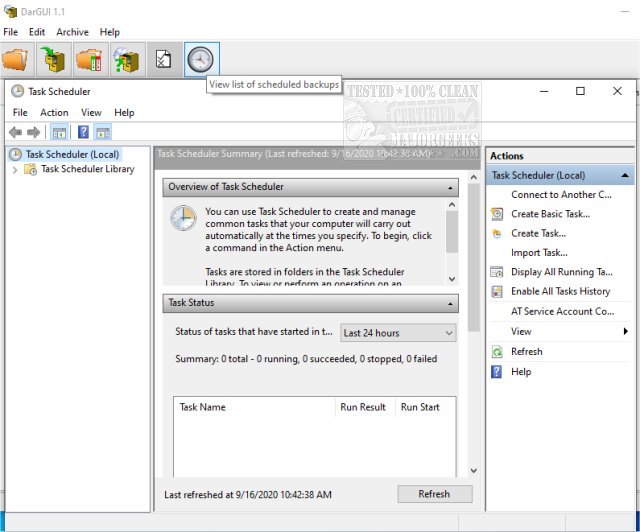Open the Last 24 hours dropdown

click(x=398, y=333)
